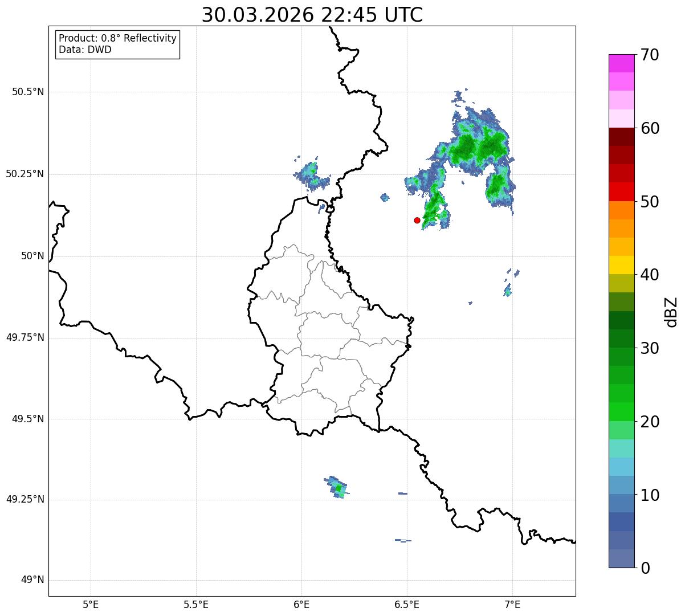Click the Data: DWD label
The image size is (685, 616).
coord(85,50)
